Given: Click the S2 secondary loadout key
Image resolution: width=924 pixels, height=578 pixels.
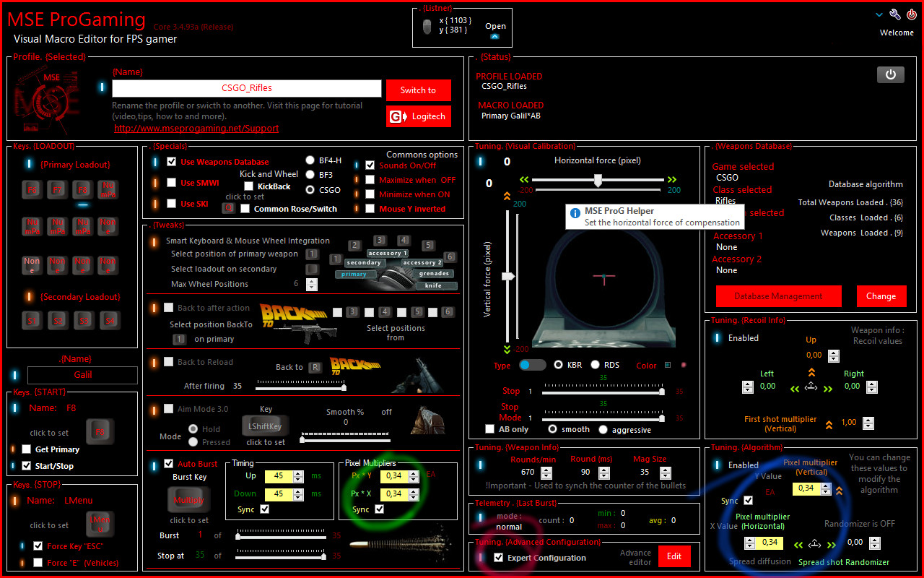Looking at the screenshot, I should pyautogui.click(x=58, y=319).
